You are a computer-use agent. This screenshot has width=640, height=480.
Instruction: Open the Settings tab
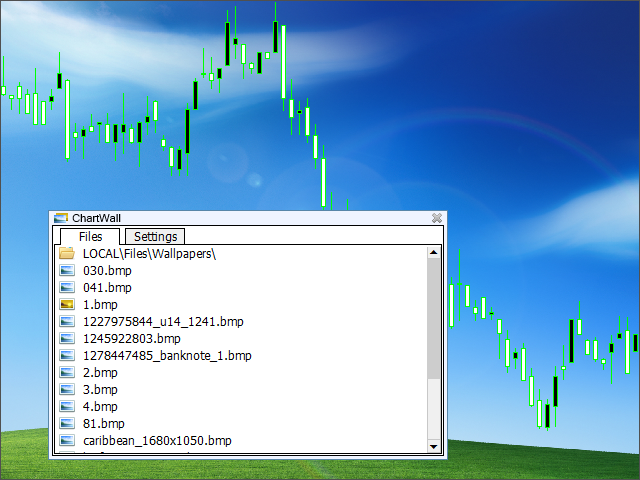coord(155,236)
